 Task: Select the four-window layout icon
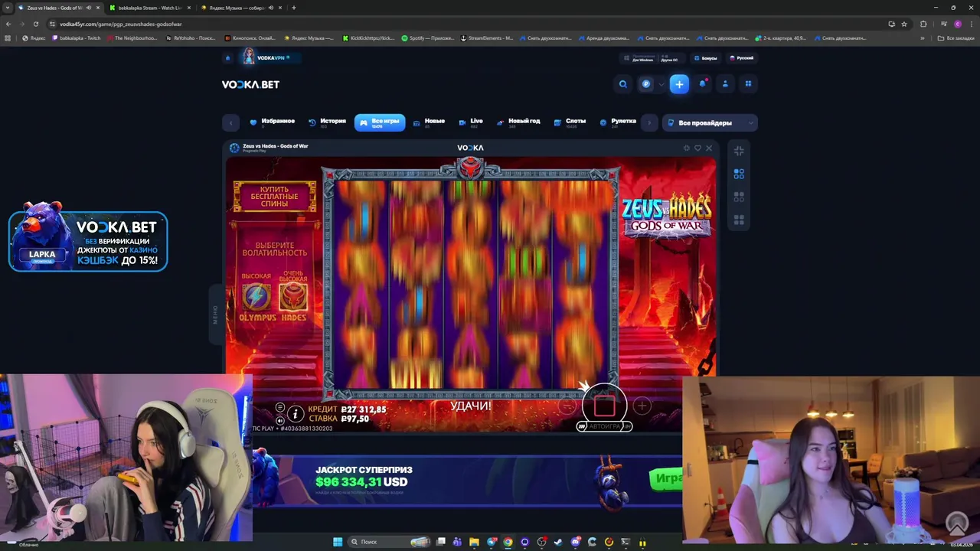pos(739,220)
